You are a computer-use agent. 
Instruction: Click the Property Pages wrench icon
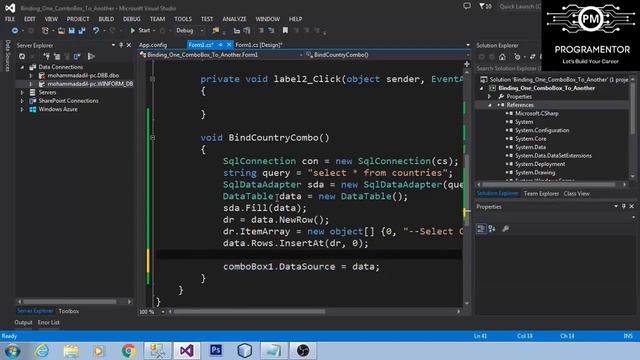tap(506, 229)
